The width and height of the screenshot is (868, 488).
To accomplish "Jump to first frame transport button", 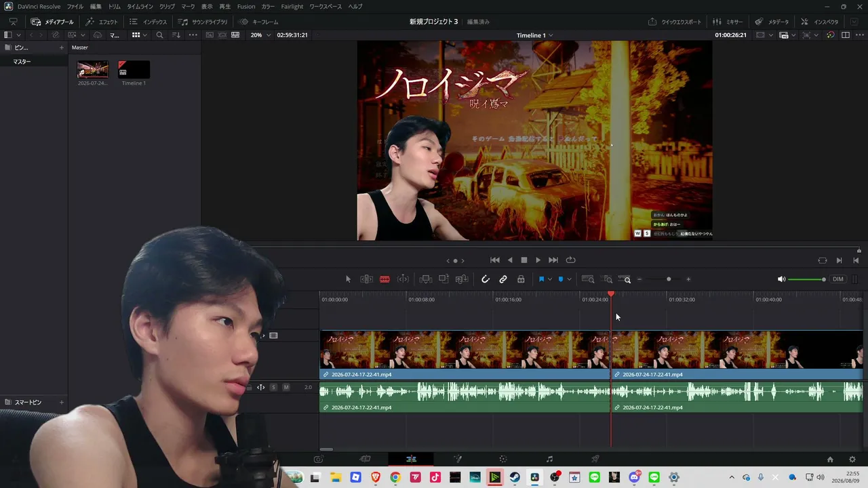I will coord(495,260).
